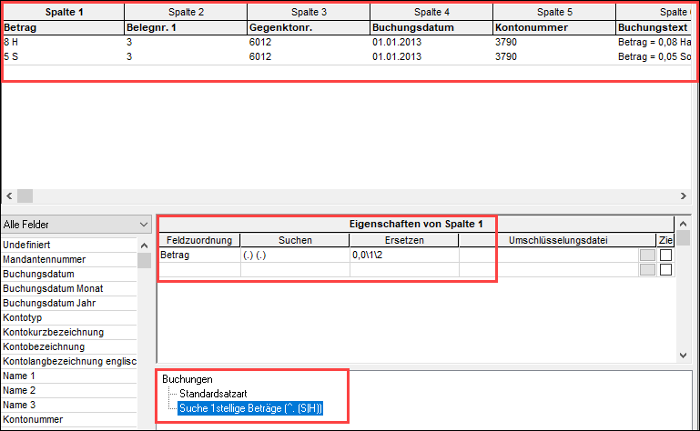Select Kontotyp in the field list
The image size is (700, 431).
click(x=69, y=318)
